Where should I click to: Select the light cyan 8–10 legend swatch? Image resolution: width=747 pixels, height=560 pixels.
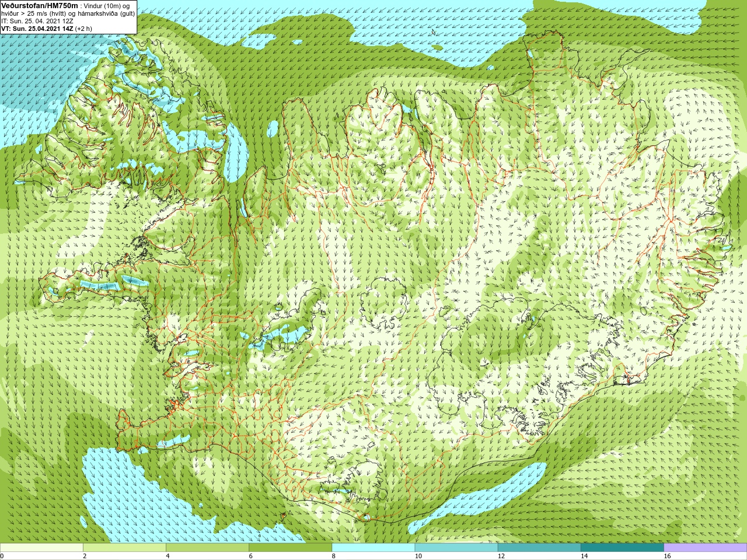pos(373,548)
